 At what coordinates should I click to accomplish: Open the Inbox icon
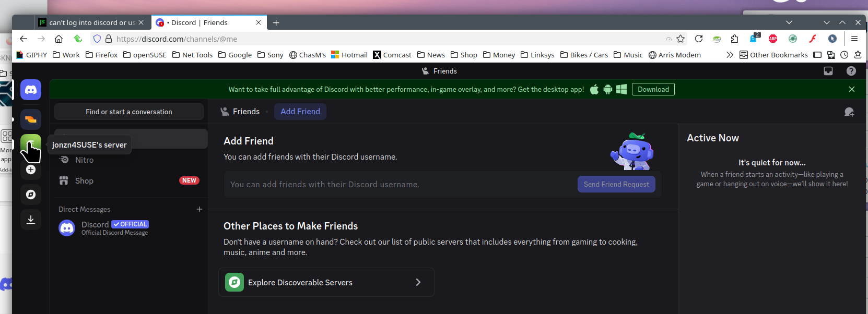(828, 71)
